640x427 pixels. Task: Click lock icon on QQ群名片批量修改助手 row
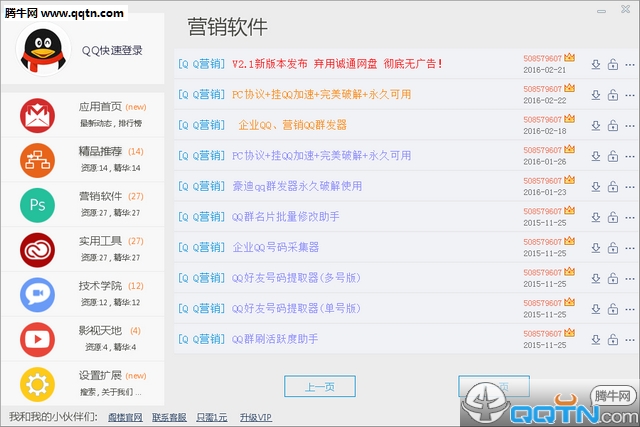tap(612, 217)
